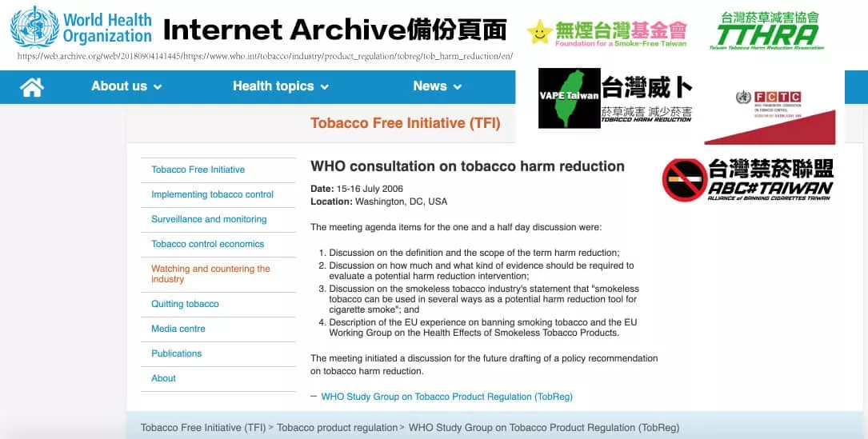
Task: Click the WHO consultation on tobacco harm reduction title
Action: (467, 166)
